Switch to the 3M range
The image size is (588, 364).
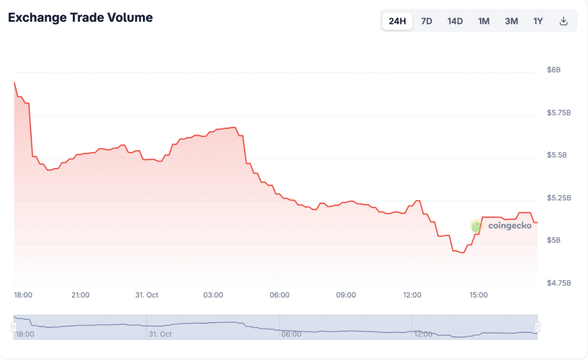(510, 21)
